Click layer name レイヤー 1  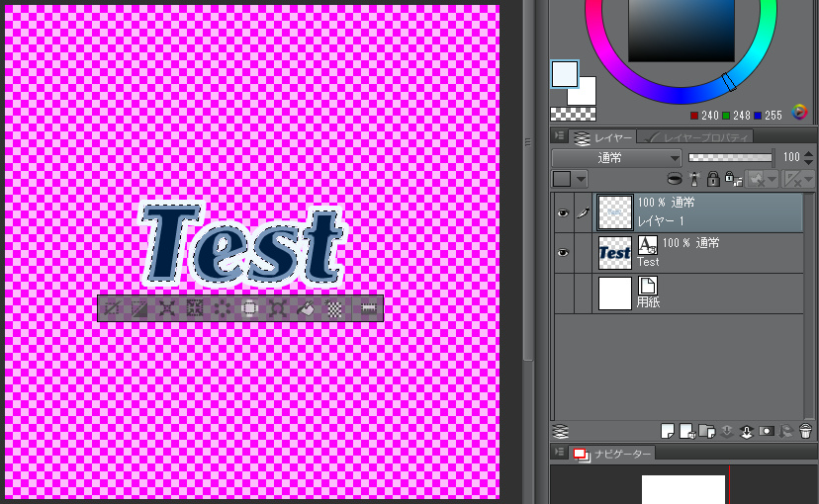tap(660, 221)
